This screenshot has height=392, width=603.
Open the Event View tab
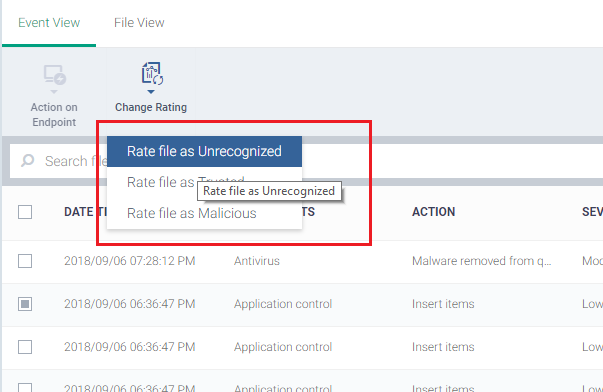[x=49, y=23]
